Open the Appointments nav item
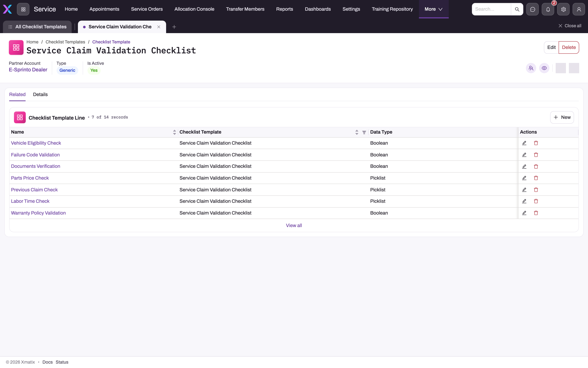This screenshot has height=368, width=588. 104,9
